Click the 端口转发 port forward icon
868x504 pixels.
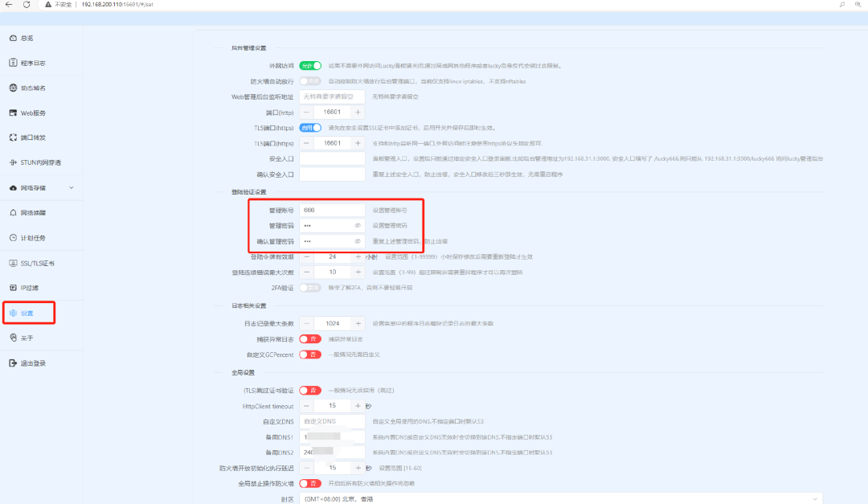pos(14,137)
